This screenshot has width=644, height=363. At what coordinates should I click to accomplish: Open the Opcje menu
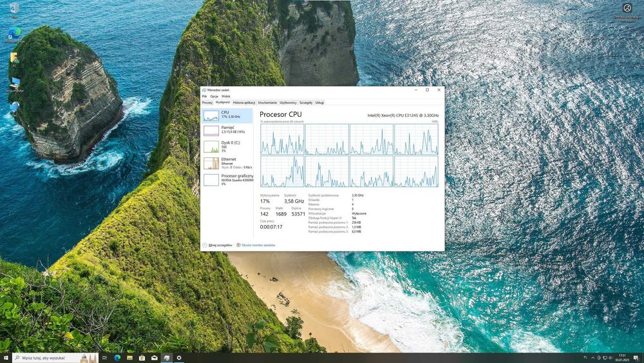tap(214, 96)
